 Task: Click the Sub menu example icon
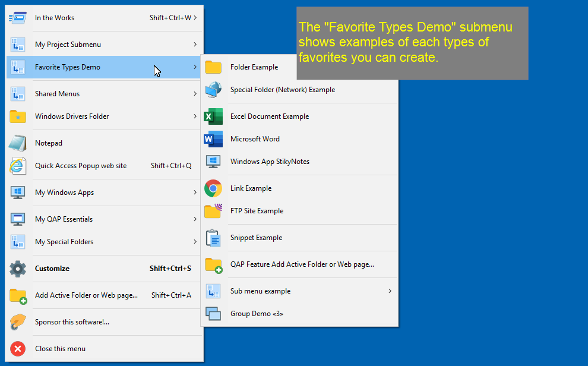pos(213,291)
